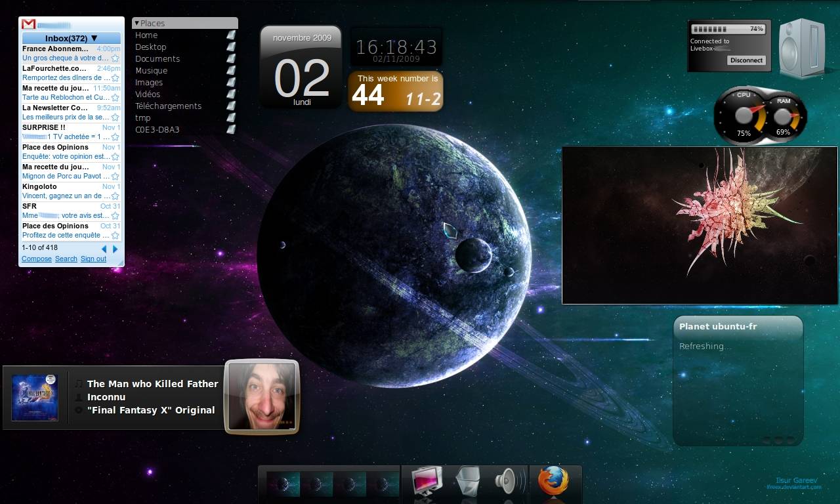This screenshot has width=840, height=504.
Task: Click the Planet ubuntu-fr feed title
Action: (718, 326)
